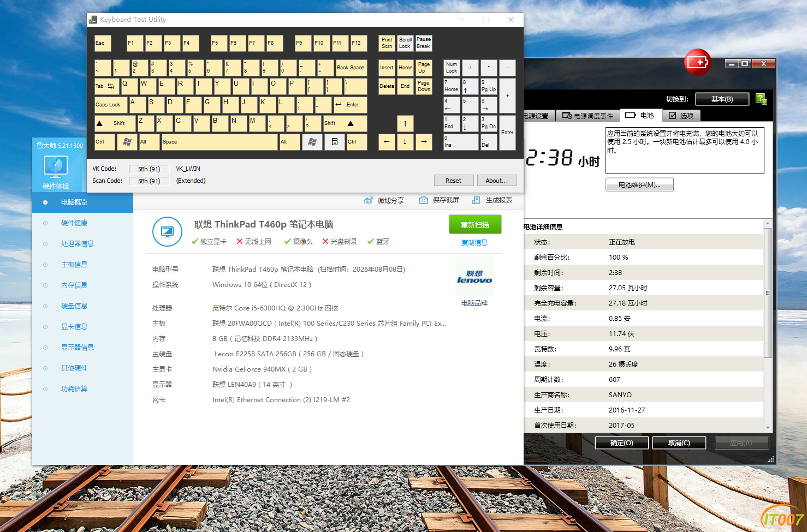Click the standalone down arrow key
Screen dimensions: 807x532
click(x=405, y=142)
